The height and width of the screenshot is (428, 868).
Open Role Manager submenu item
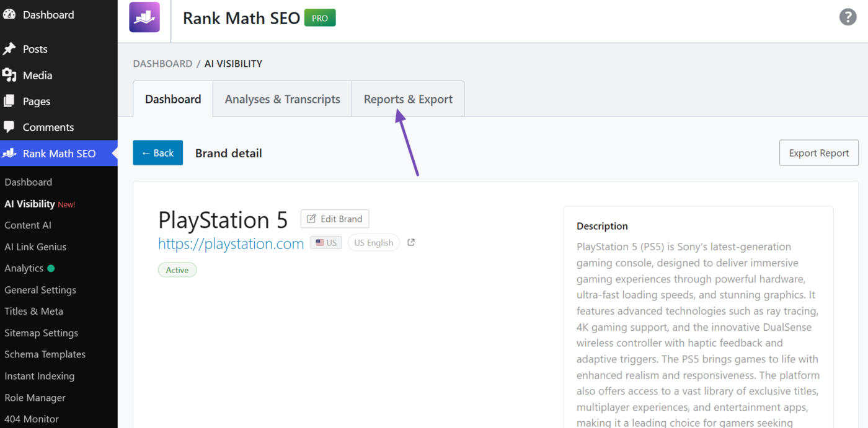35,398
